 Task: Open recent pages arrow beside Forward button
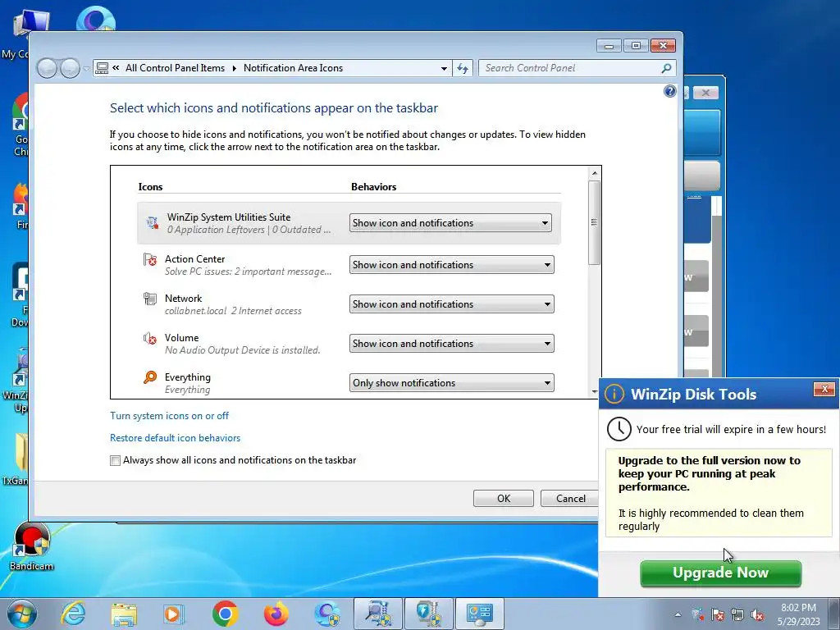click(x=85, y=69)
